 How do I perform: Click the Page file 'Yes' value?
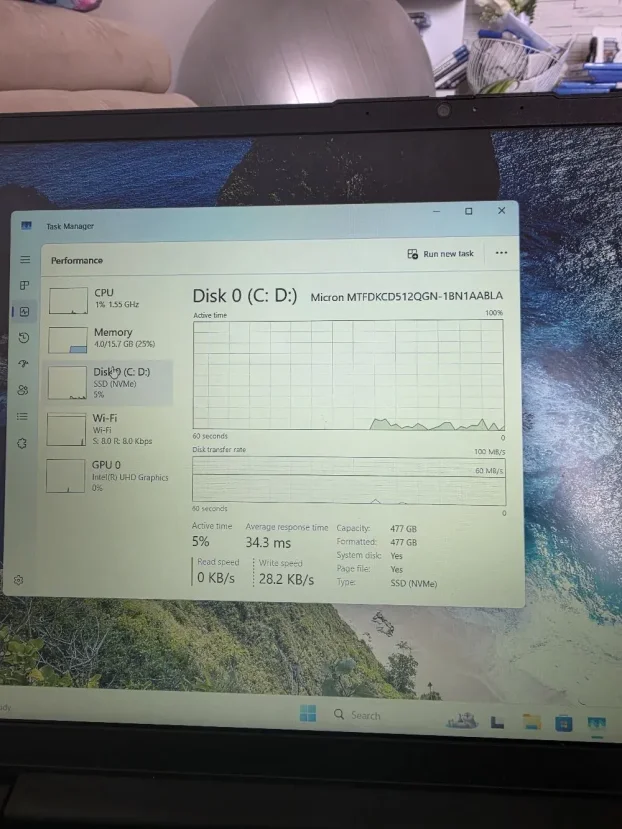tap(396, 569)
